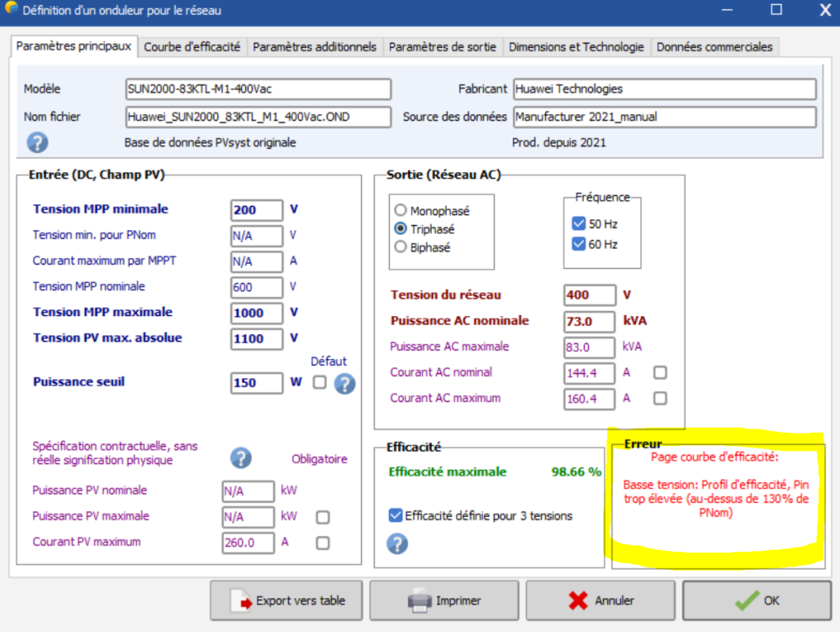
Task: Click PVsyst app icon in title bar
Action: [11, 10]
